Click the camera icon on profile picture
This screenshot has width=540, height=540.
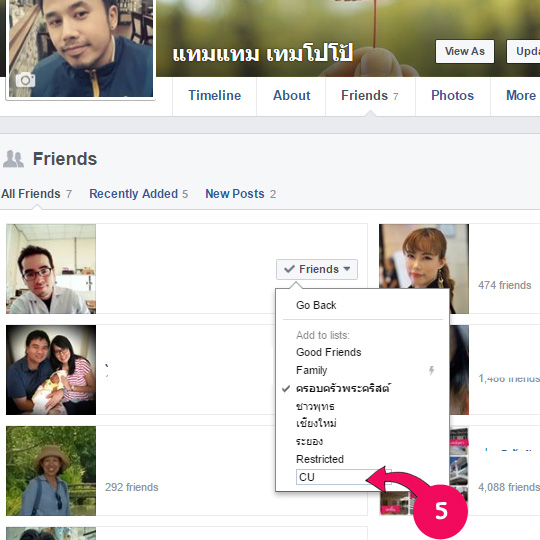(x=25, y=80)
